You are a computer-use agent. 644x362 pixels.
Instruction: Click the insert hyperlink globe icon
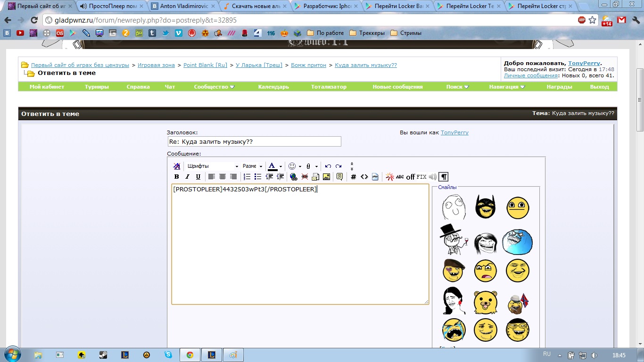(x=294, y=177)
